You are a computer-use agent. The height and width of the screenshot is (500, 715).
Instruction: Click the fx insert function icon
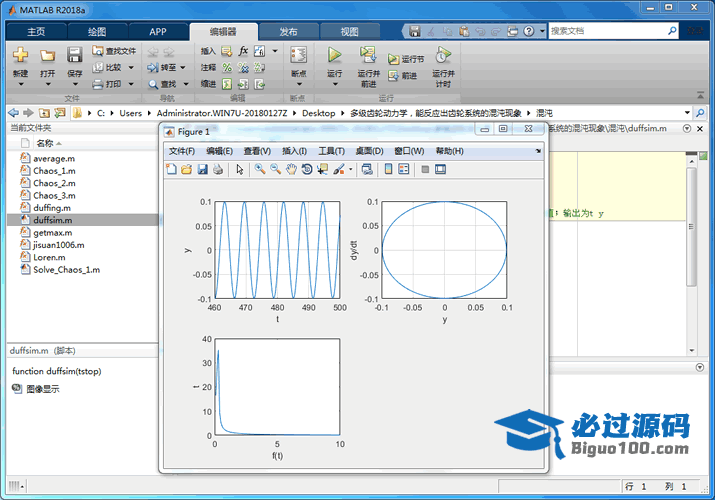point(243,51)
